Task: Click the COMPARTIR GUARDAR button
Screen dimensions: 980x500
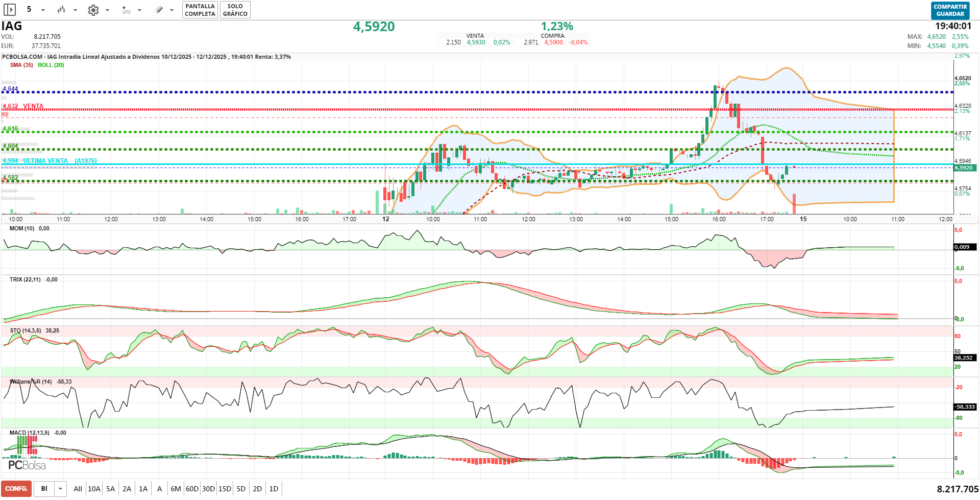Action: click(x=950, y=10)
